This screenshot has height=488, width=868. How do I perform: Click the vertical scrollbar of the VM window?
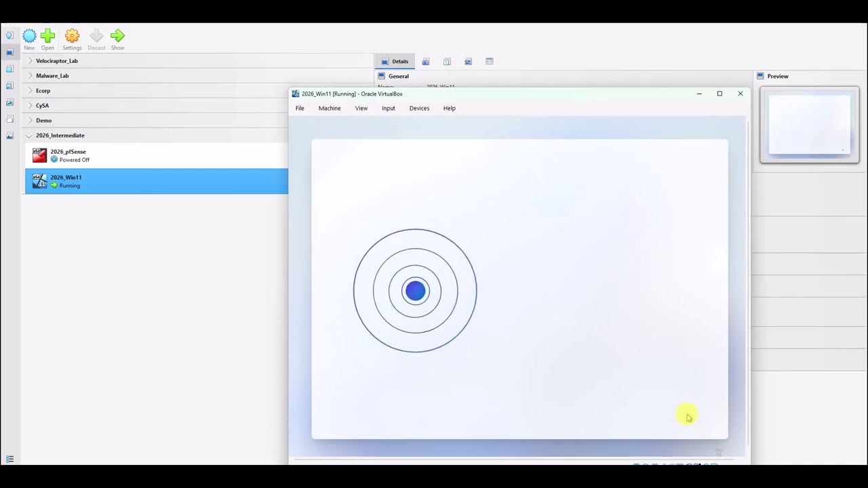point(748,285)
